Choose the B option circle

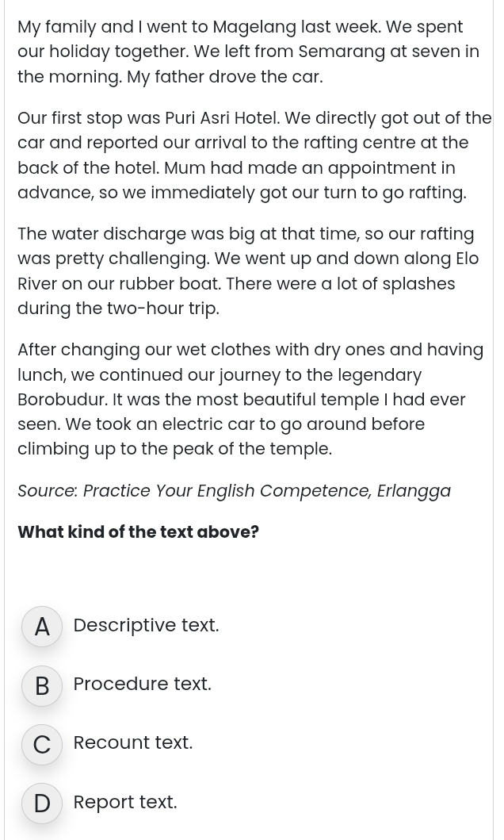point(42,685)
